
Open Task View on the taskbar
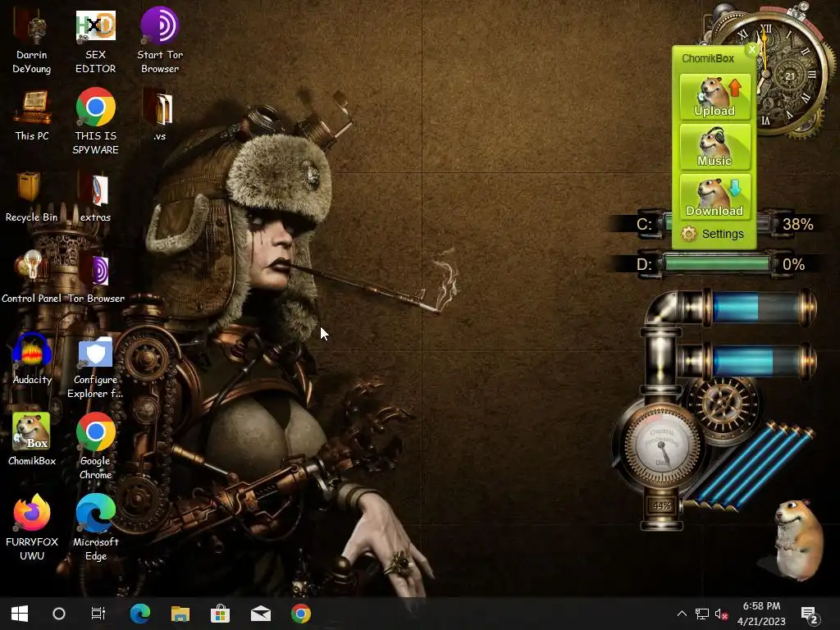pyautogui.click(x=98, y=614)
